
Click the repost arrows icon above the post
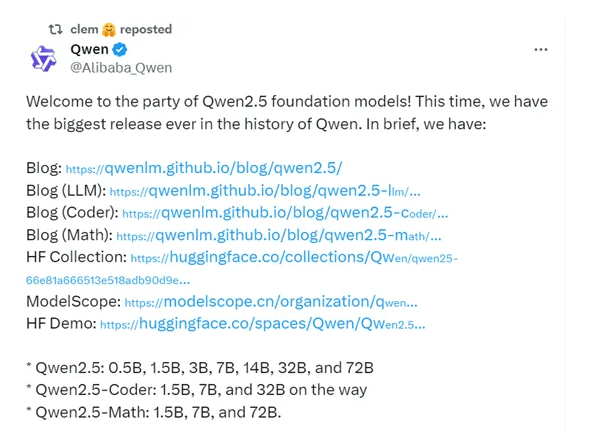point(56,29)
